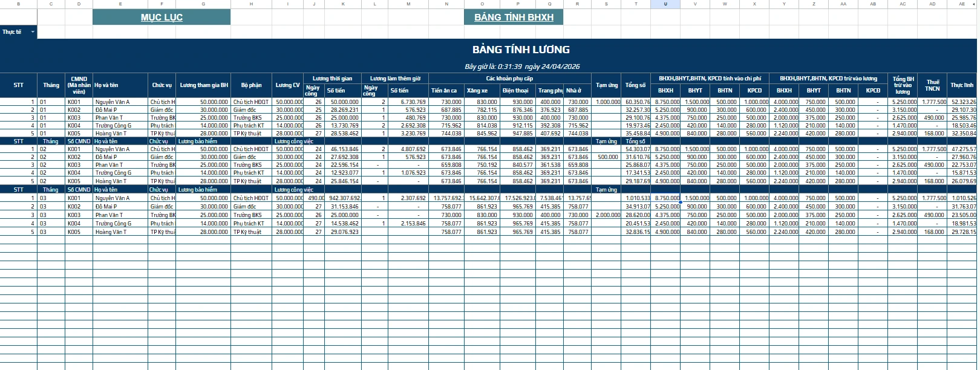The width and height of the screenshot is (980, 370).
Task: Select the Điện thoại sub-header cell
Action: (x=515, y=91)
